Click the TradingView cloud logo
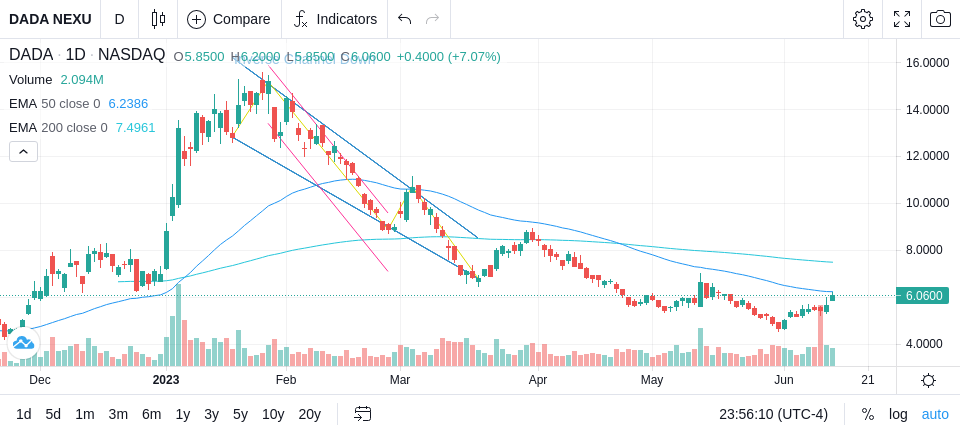The width and height of the screenshot is (960, 433). coord(23,343)
